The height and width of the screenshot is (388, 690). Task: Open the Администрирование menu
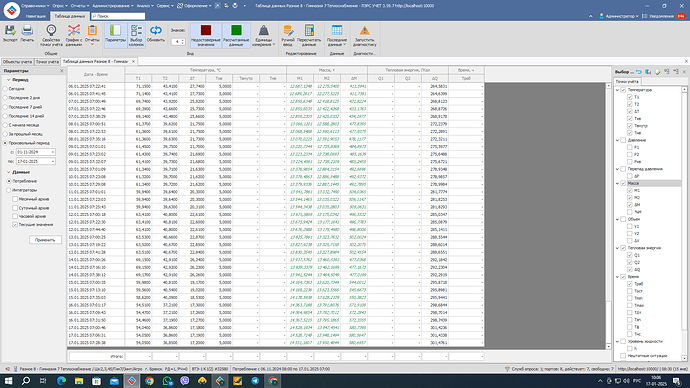[x=113, y=6]
